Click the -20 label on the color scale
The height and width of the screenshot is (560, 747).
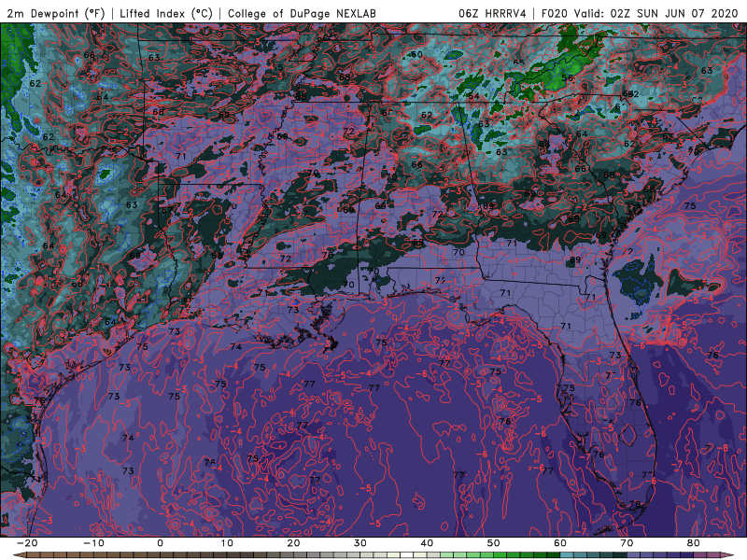(x=27, y=543)
